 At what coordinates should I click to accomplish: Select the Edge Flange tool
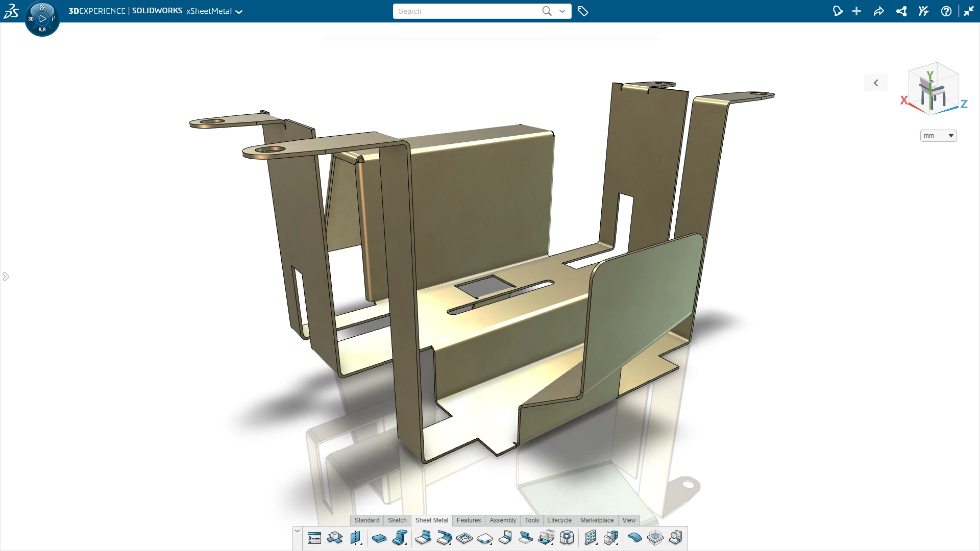tap(423, 538)
